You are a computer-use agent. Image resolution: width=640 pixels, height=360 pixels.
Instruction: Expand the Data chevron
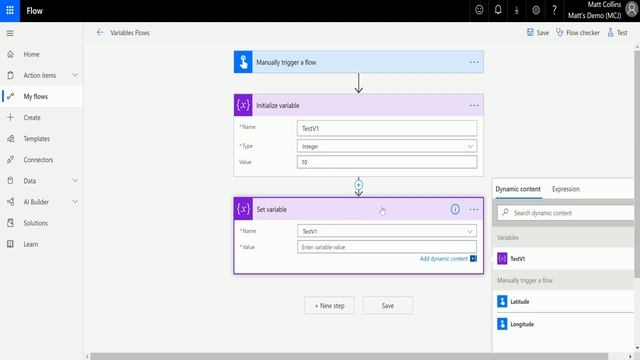75,180
